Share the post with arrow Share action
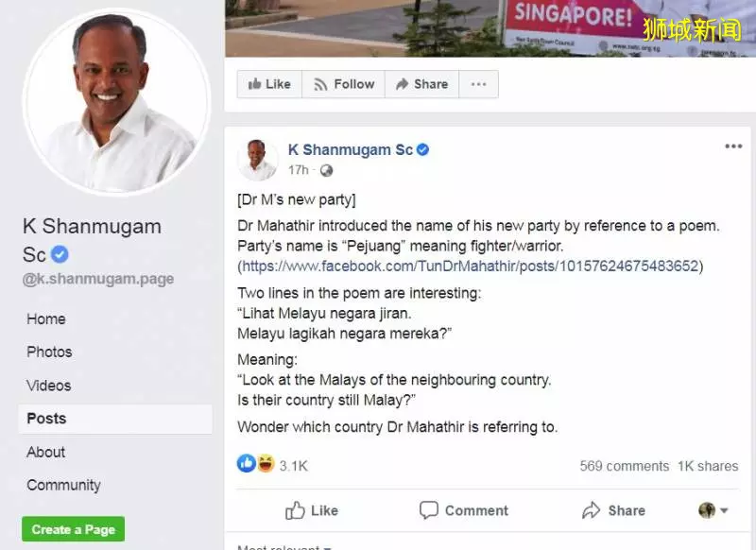The height and width of the screenshot is (550, 756). pos(613,510)
